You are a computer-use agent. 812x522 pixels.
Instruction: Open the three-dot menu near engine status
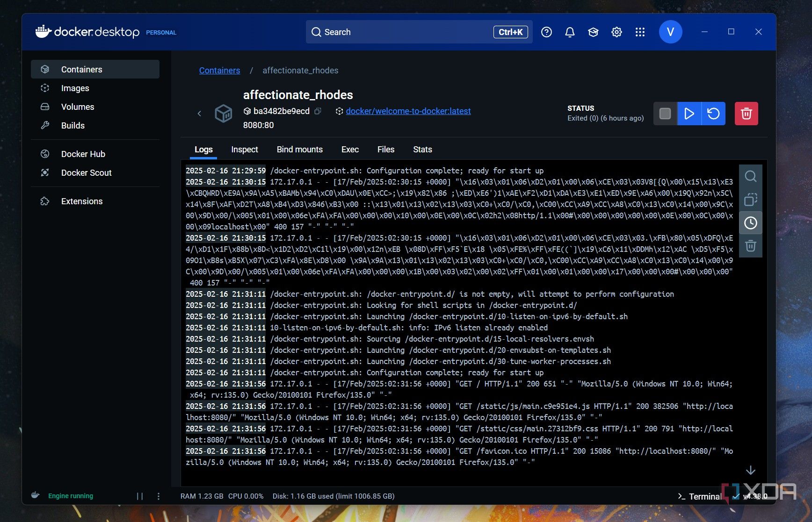click(159, 496)
